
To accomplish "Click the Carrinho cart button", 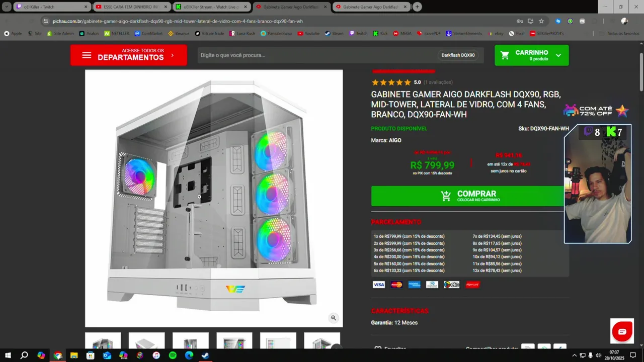I will [532, 55].
